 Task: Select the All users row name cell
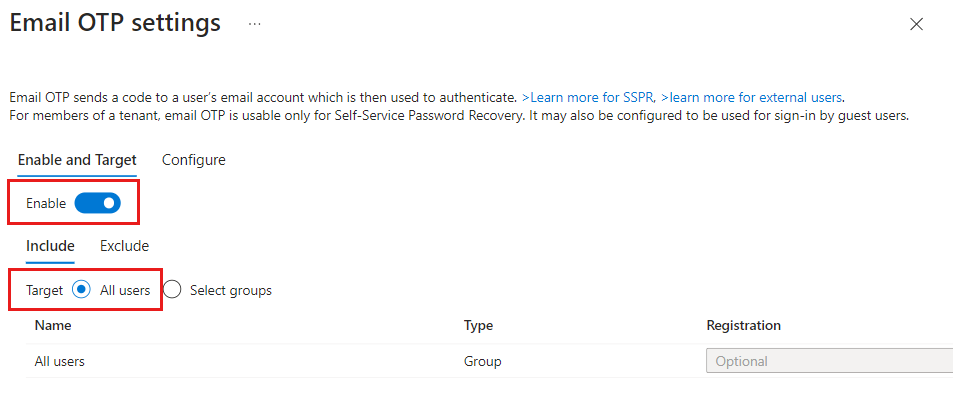(x=60, y=361)
